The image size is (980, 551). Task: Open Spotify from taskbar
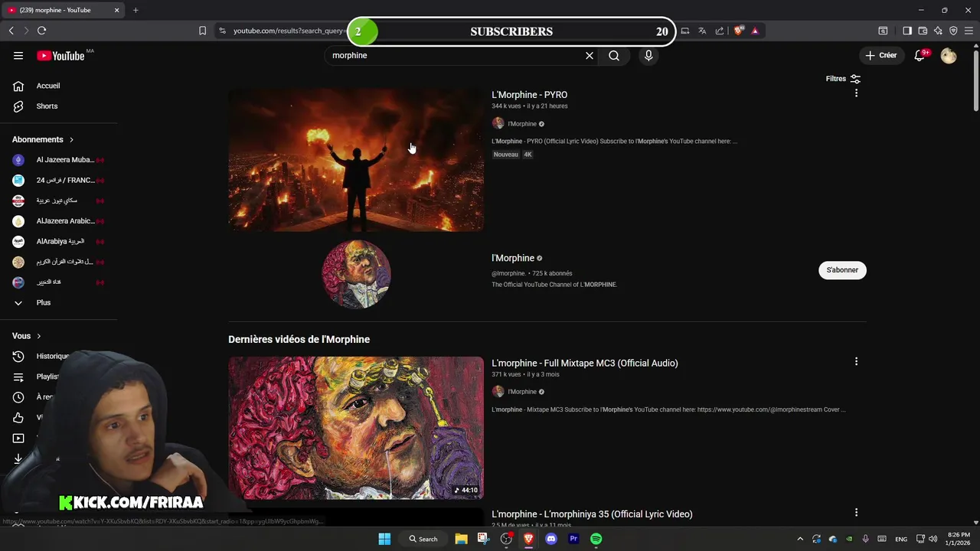(596, 539)
